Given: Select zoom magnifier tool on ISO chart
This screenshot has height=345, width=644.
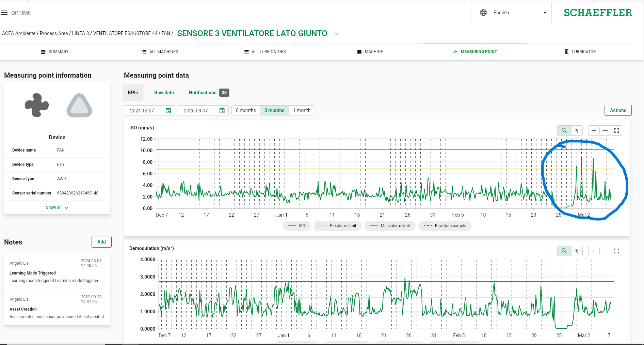Looking at the screenshot, I should pyautogui.click(x=564, y=130).
